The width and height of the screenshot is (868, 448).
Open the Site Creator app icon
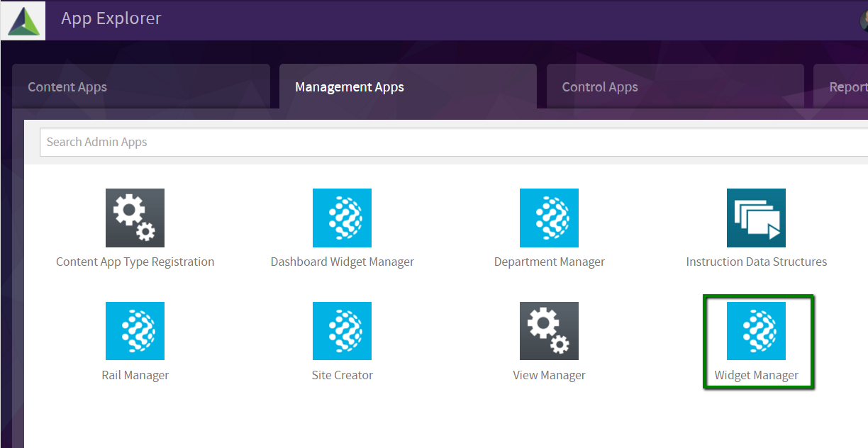(x=342, y=331)
